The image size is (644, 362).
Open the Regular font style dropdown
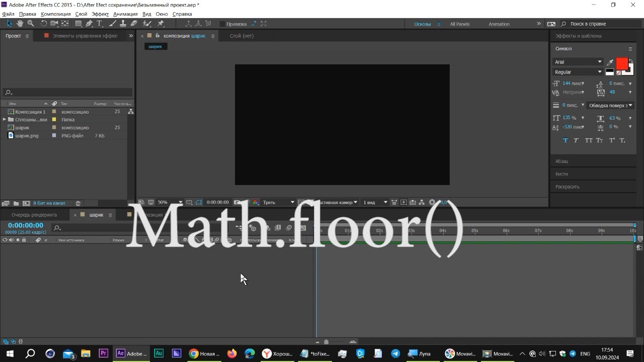click(x=578, y=72)
